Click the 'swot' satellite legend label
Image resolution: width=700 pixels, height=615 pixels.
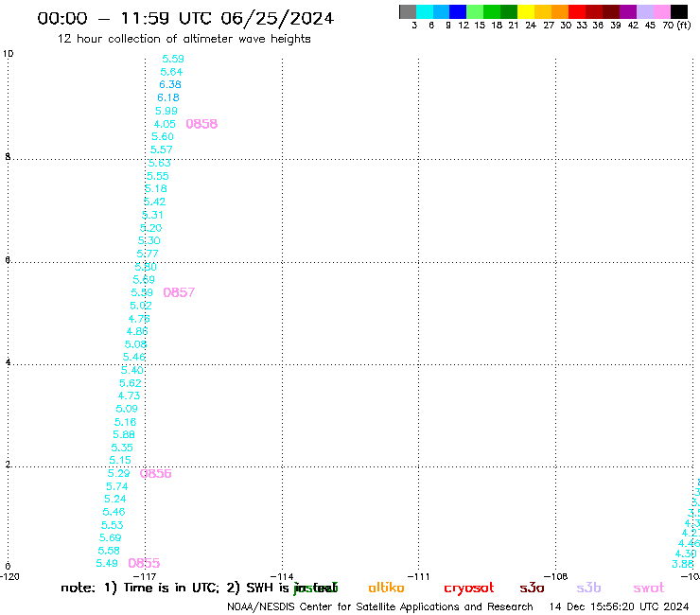pyautogui.click(x=649, y=589)
